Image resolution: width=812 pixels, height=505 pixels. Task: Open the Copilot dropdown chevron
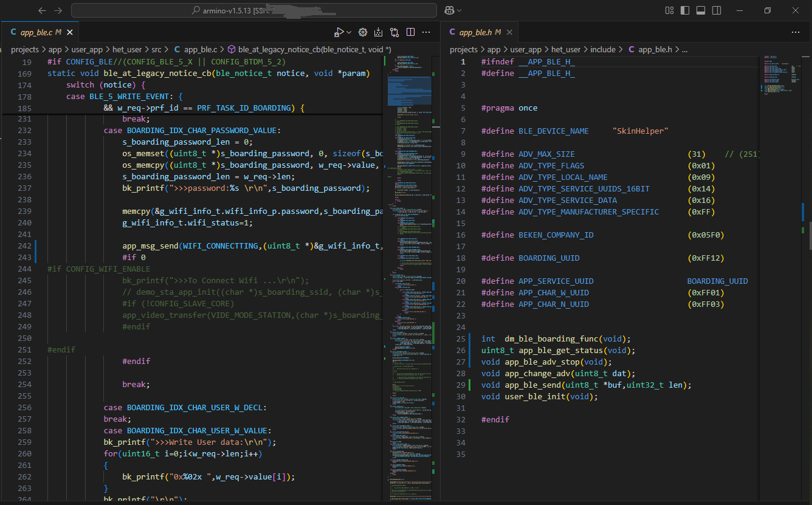coord(459,10)
